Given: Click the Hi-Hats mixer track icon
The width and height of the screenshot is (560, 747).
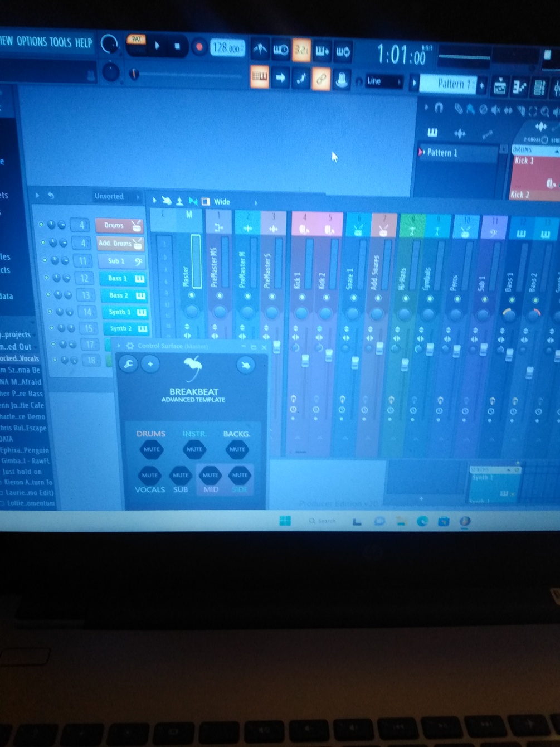Looking at the screenshot, I should point(412,231).
